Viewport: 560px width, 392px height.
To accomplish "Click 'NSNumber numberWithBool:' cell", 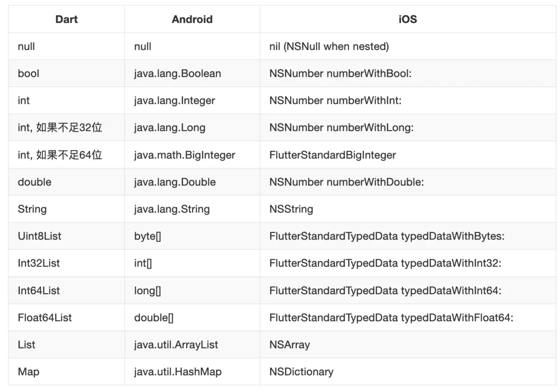I will click(x=408, y=74).
